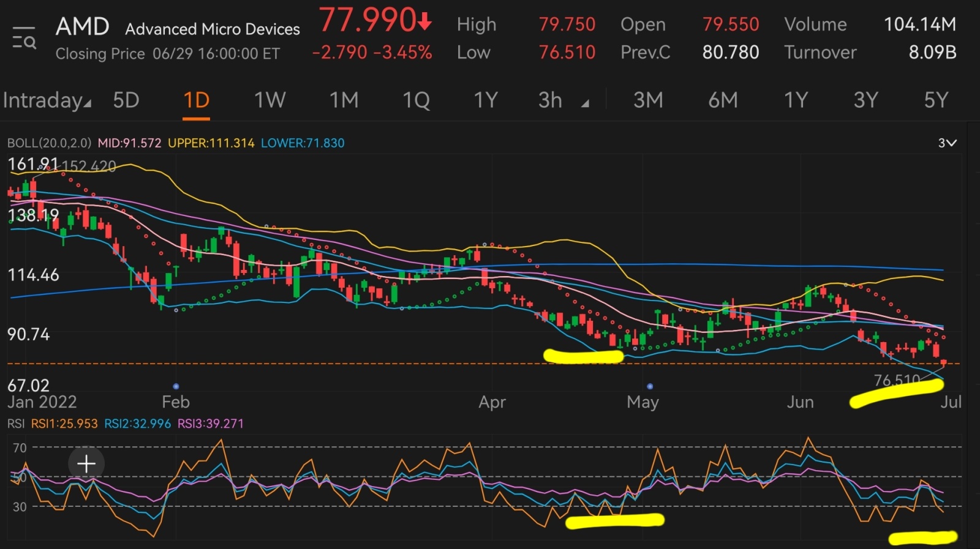The height and width of the screenshot is (549, 980).
Task: Select the 1Y range button beside 6M
Action: tap(796, 100)
